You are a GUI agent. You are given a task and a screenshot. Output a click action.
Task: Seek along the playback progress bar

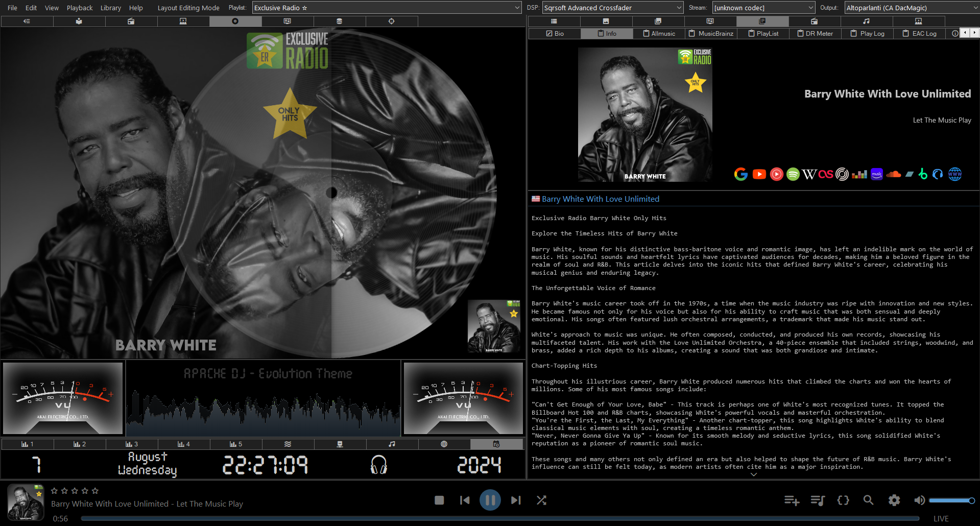click(x=500, y=518)
